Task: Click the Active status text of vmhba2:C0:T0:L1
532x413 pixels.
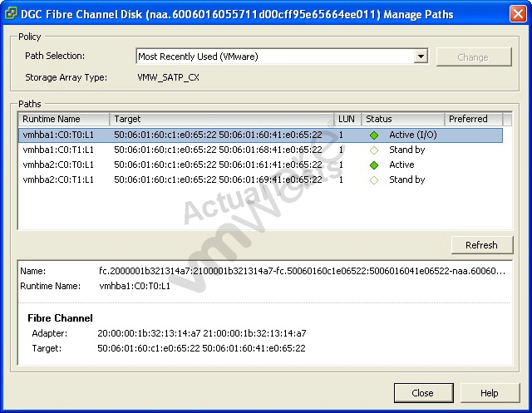Action: pyautogui.click(x=401, y=165)
